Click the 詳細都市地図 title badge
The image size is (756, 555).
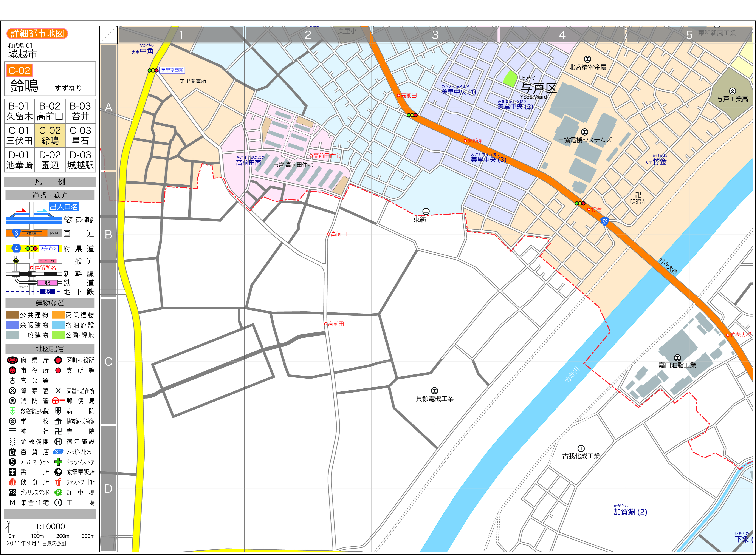(37, 34)
